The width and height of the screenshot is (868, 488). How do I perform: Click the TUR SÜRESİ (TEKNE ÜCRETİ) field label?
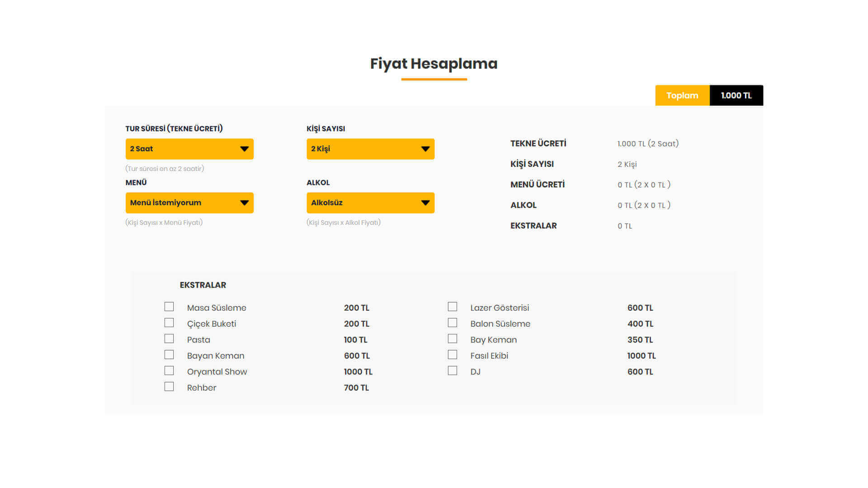point(174,128)
